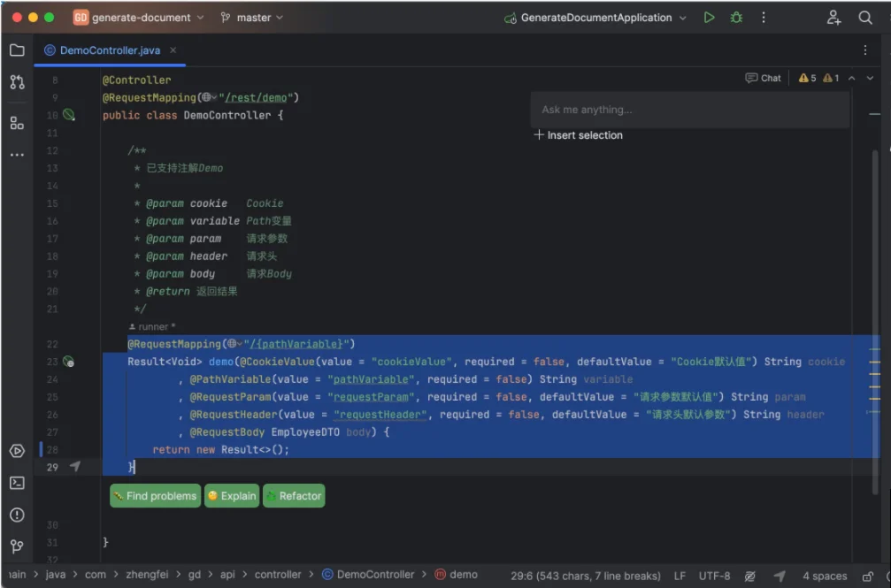Click the Explain button
The width and height of the screenshot is (891, 588).
[232, 496]
